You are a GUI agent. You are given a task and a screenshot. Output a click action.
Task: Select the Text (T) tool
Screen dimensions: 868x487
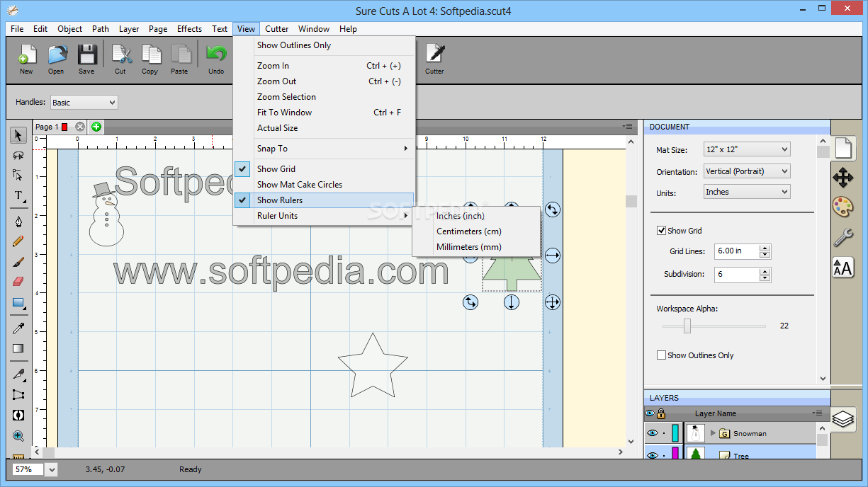pos(18,195)
